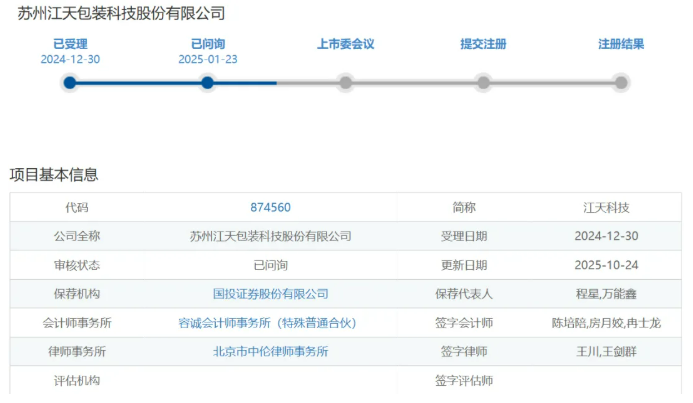This screenshot has height=403, width=693.
Task: Select the 提交注册 stage label
Action: [483, 44]
